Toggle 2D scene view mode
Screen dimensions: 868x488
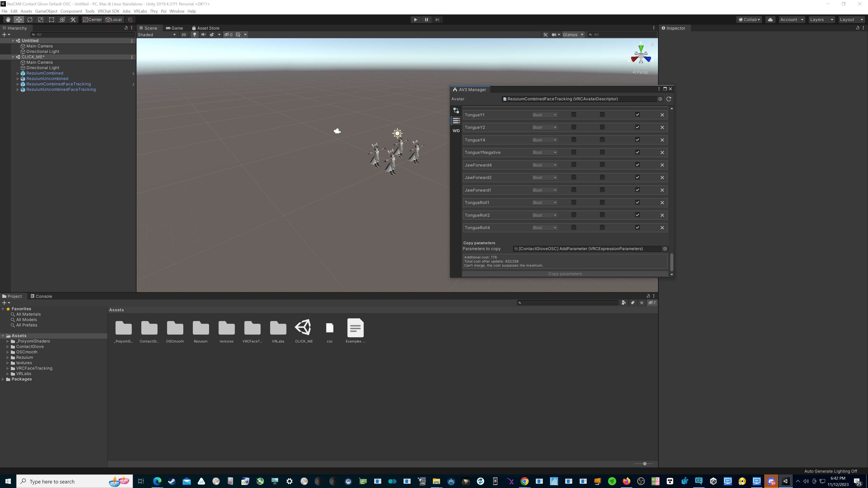[x=184, y=34]
